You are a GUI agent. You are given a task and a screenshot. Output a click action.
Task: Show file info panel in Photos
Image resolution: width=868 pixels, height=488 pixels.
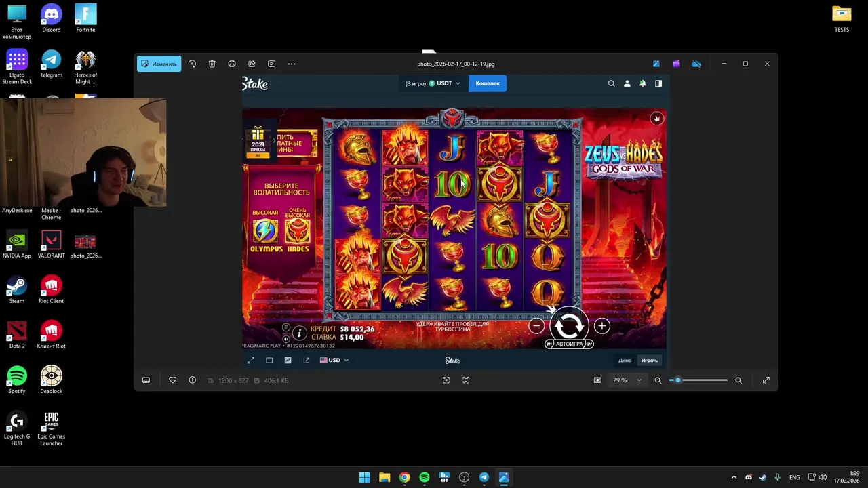pos(193,380)
